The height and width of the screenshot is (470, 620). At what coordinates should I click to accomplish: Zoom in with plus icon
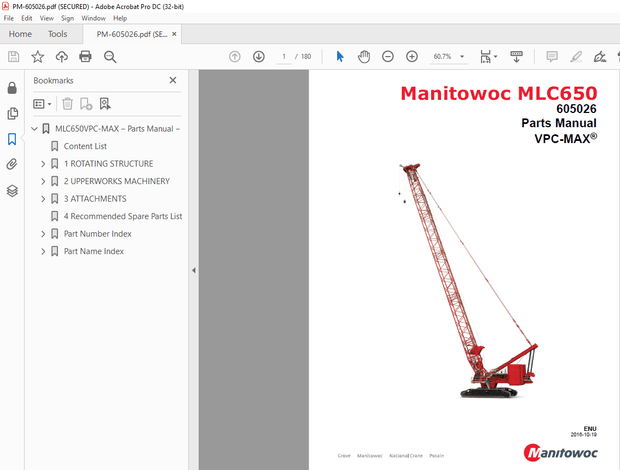(412, 57)
